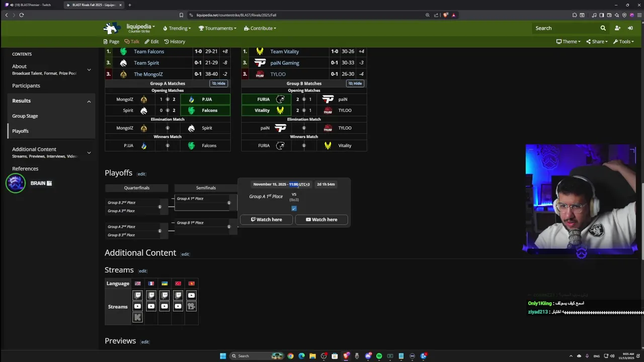Open the History tab
The width and height of the screenshot is (644, 362).
click(x=175, y=42)
